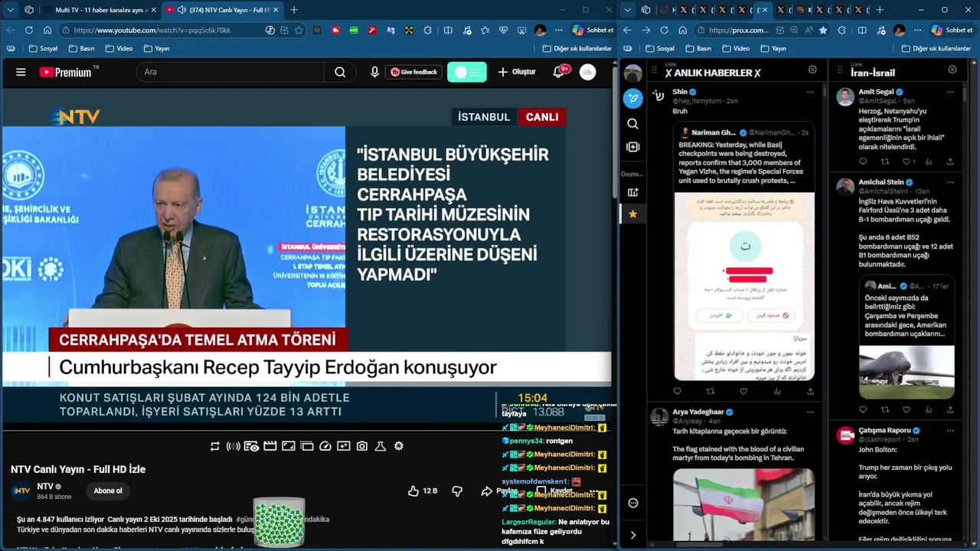Image resolution: width=980 pixels, height=551 pixels.
Task: Click the speedometer icon under the video
Action: (325, 446)
